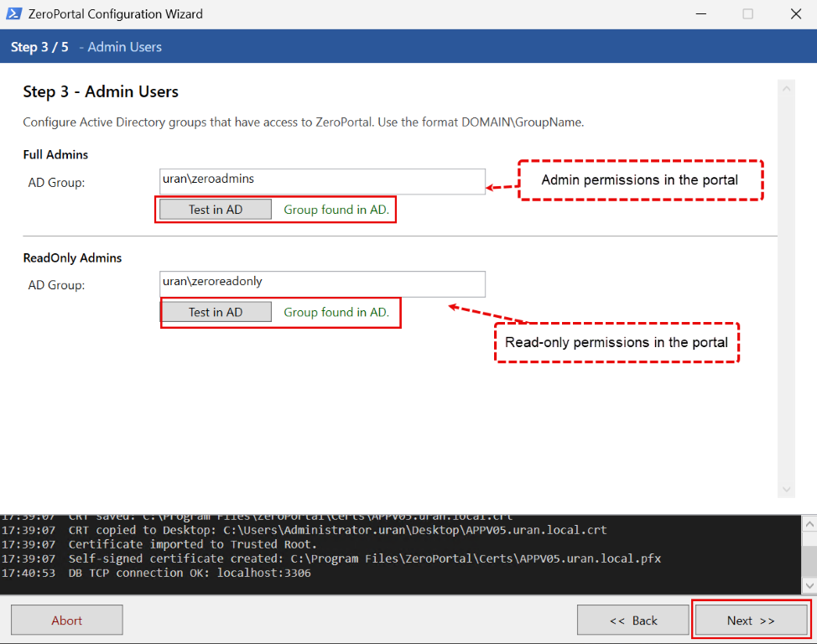The height and width of the screenshot is (644, 817).
Task: Go to previous step with << Back
Action: point(633,620)
